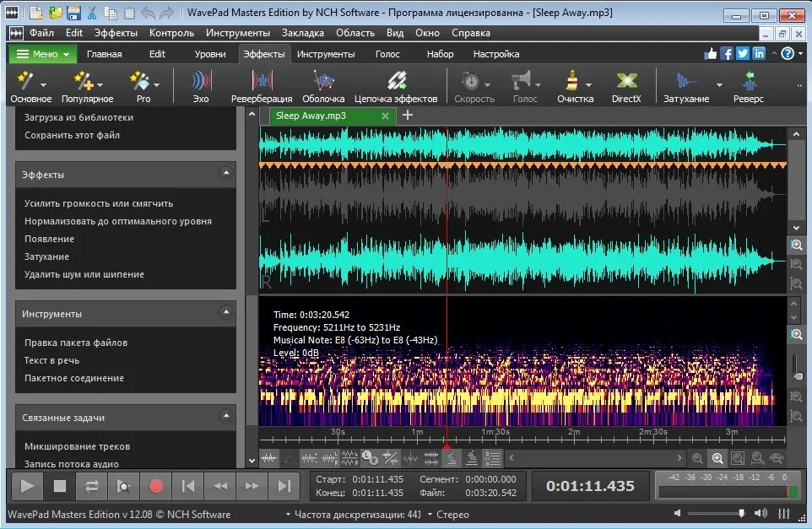Open Основное basic effects wand
This screenshot has height=529, width=812.
[x=26, y=81]
